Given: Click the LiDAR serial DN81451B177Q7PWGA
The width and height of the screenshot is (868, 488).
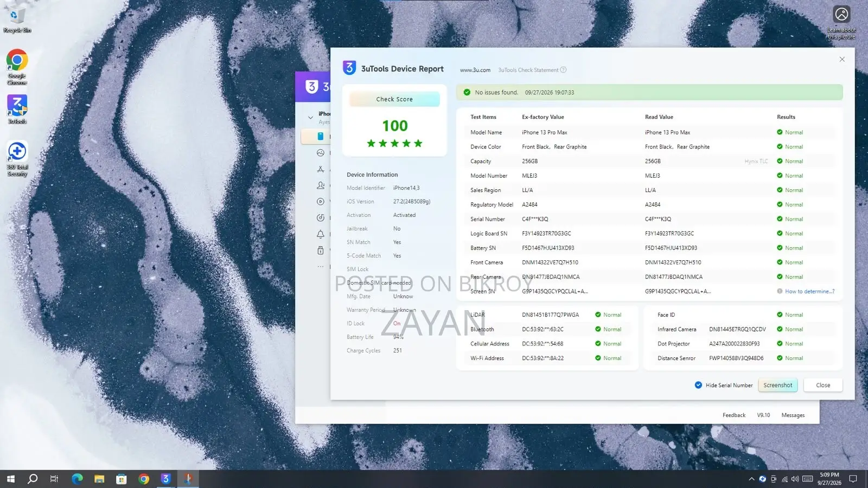Looking at the screenshot, I should pyautogui.click(x=551, y=314).
